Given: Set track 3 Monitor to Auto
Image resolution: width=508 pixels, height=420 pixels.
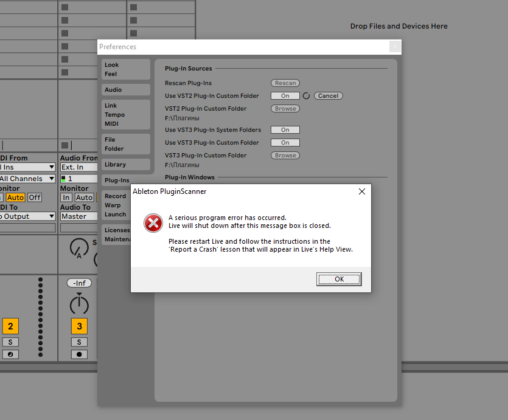Looking at the screenshot, I should (x=84, y=198).
